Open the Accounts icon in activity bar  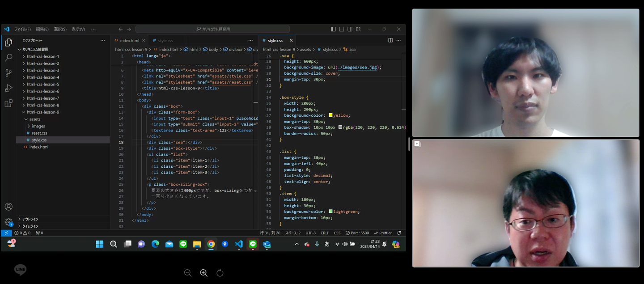pos(8,207)
